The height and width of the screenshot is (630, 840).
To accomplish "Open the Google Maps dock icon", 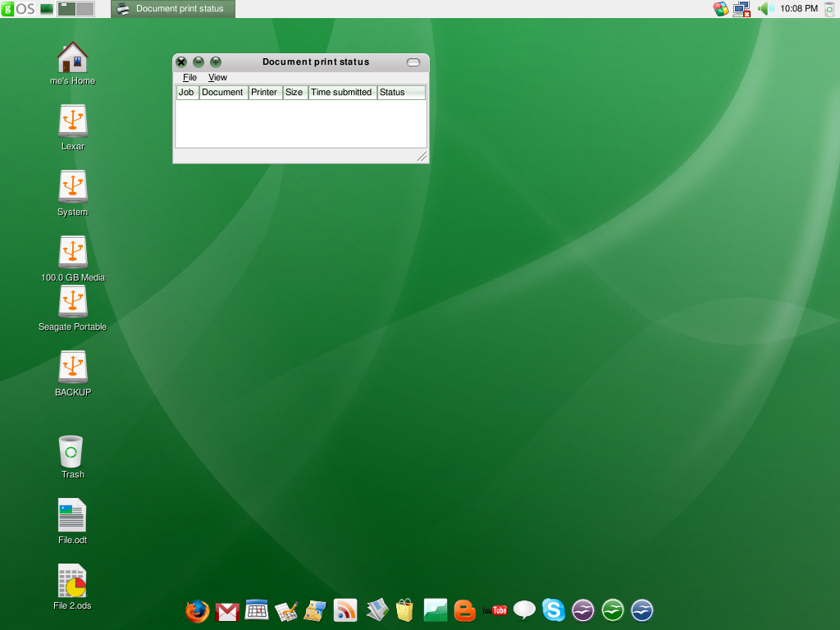I will (x=316, y=610).
